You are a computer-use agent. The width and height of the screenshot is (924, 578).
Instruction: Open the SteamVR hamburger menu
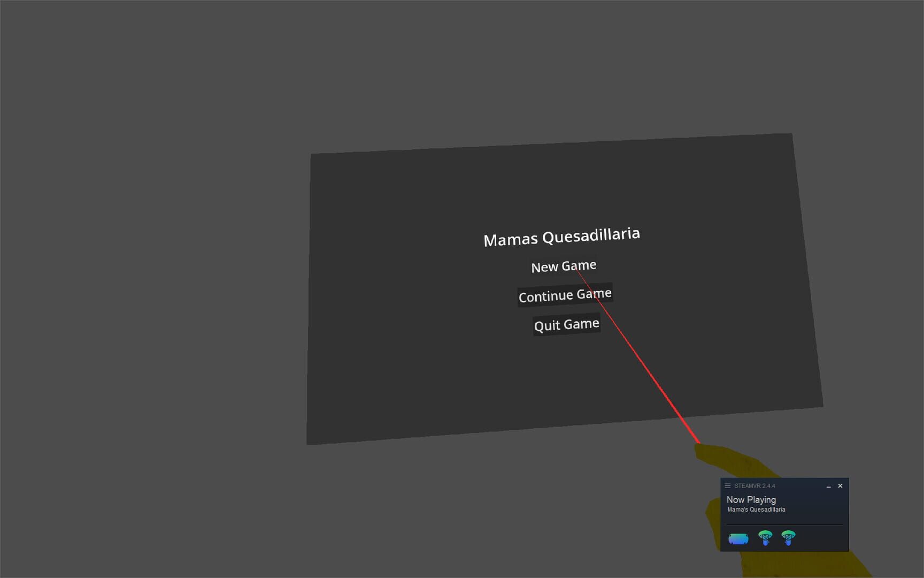[727, 486]
